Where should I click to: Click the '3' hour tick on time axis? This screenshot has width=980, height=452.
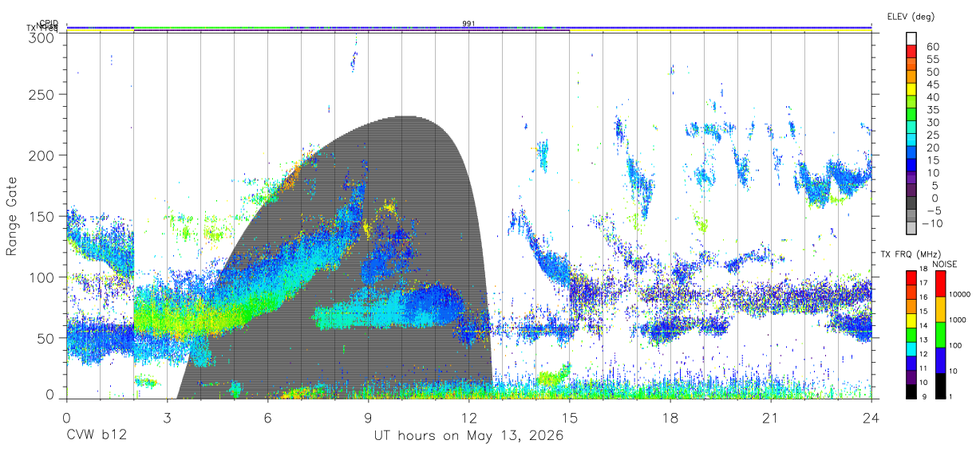point(167,417)
